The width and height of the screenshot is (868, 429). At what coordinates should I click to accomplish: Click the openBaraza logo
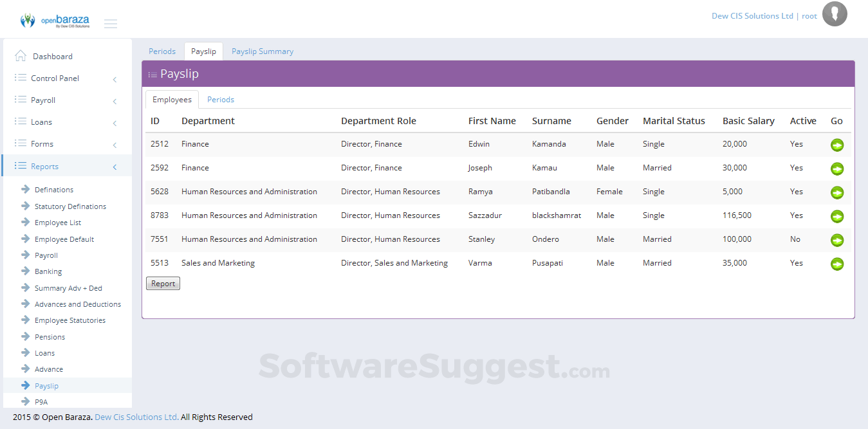coord(55,20)
